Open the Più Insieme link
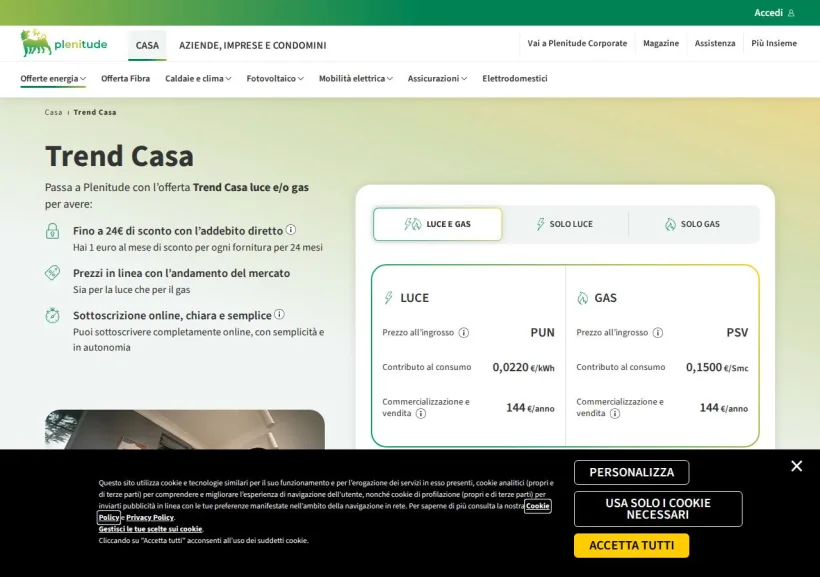The width and height of the screenshot is (820, 577). click(x=774, y=43)
